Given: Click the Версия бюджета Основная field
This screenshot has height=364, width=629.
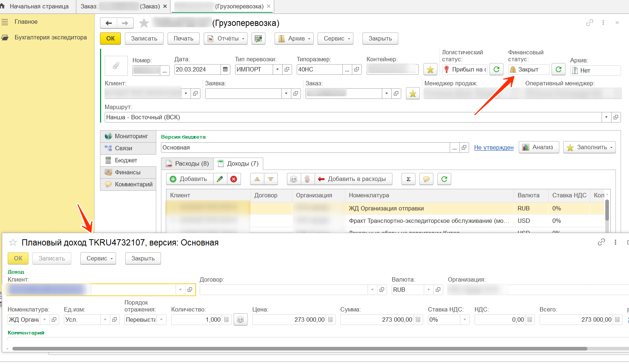Looking at the screenshot, I should [306, 147].
